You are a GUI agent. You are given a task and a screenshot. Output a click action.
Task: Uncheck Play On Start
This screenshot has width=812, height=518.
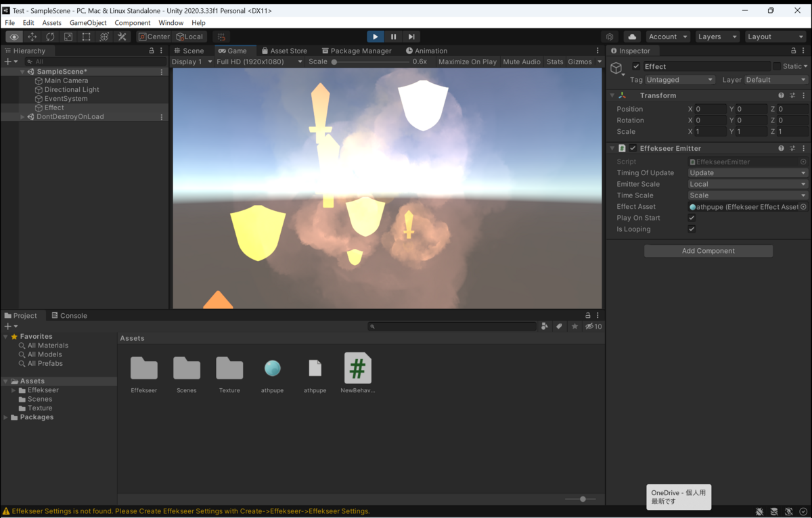[692, 218]
